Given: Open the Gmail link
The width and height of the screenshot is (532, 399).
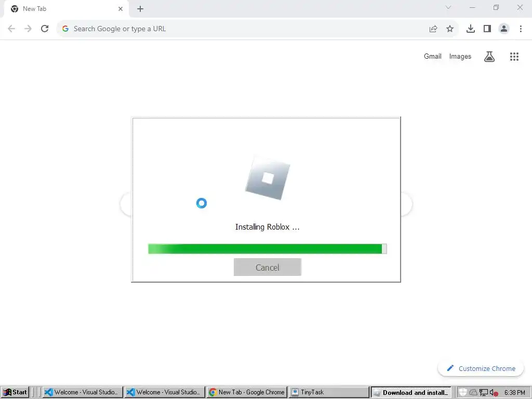Looking at the screenshot, I should (433, 56).
